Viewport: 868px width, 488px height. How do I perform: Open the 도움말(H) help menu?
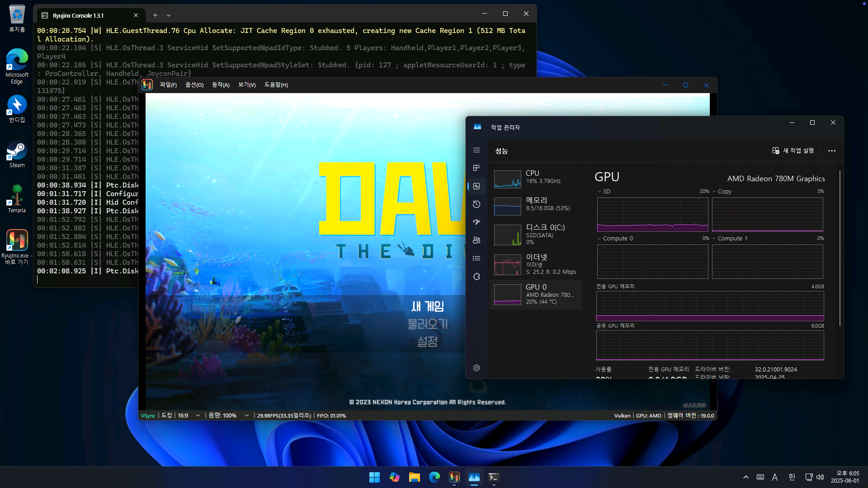pos(276,85)
